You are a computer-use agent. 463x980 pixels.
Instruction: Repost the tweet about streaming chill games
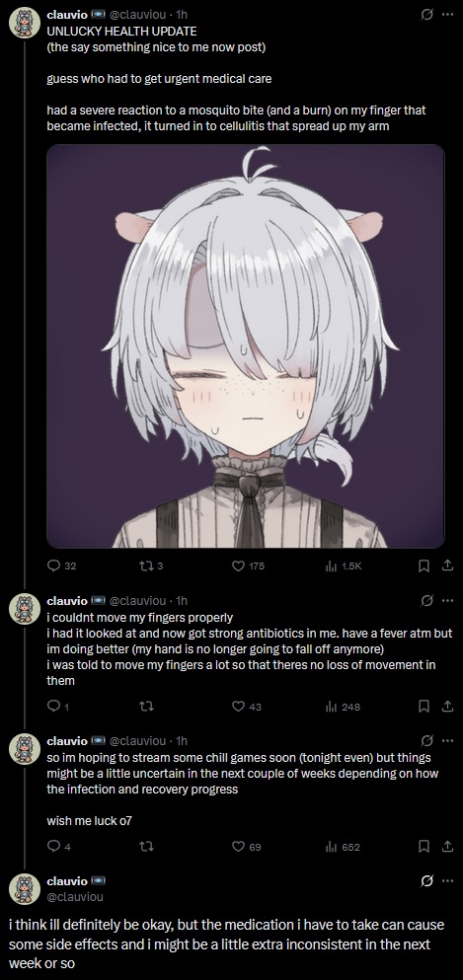point(145,846)
